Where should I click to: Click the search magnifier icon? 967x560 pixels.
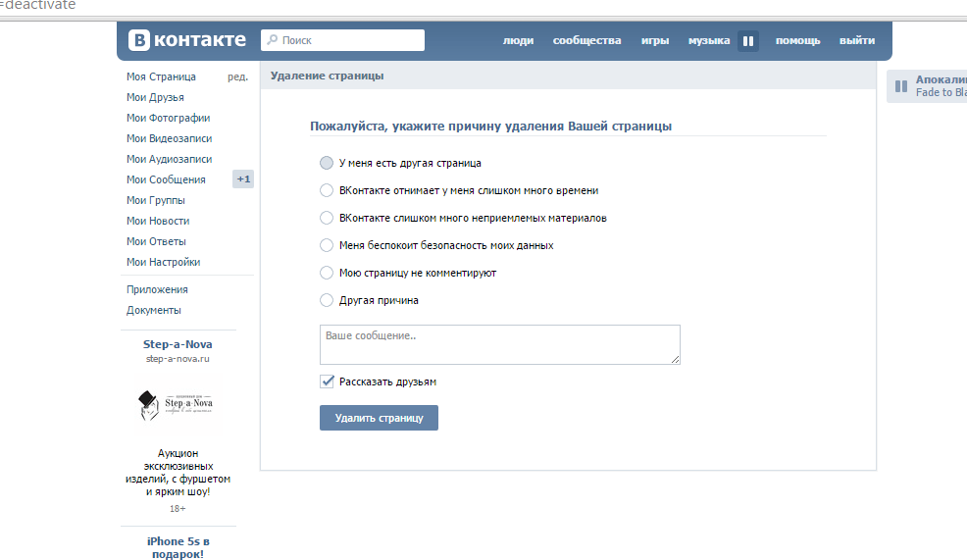coord(271,40)
